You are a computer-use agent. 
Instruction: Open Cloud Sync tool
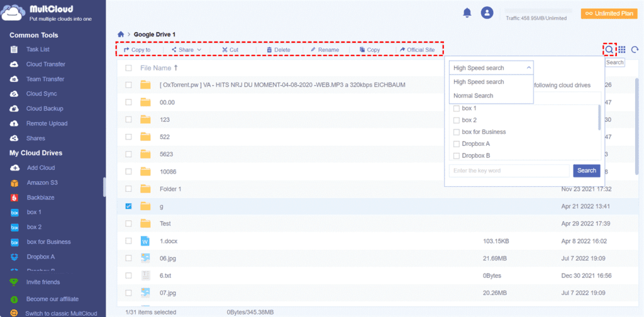tap(42, 94)
